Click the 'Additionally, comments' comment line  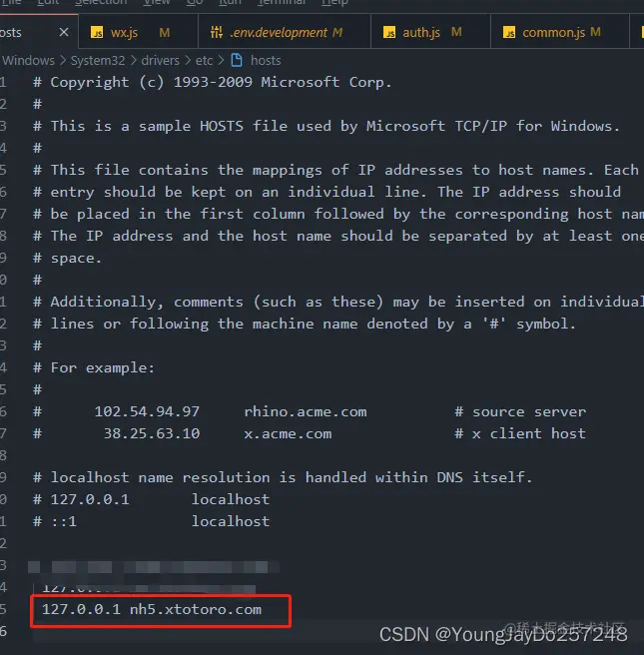point(338,302)
